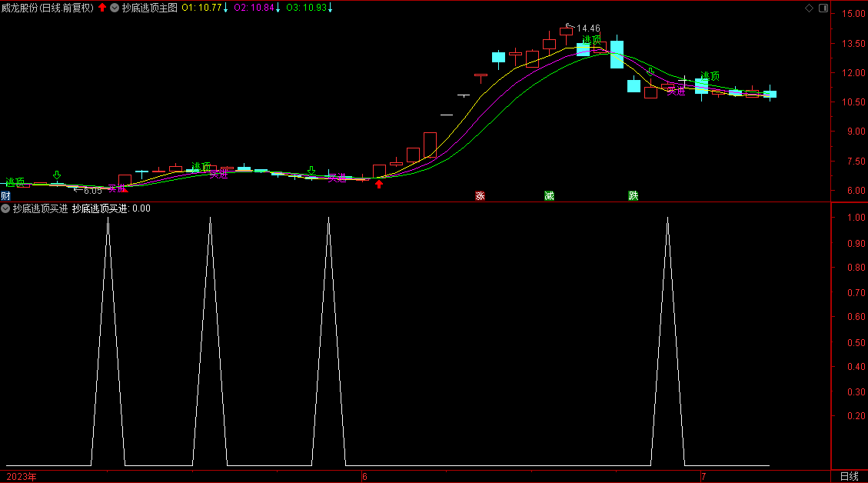The width and height of the screenshot is (868, 483).
Task: Click the 涨 event marker
Action: pos(480,195)
